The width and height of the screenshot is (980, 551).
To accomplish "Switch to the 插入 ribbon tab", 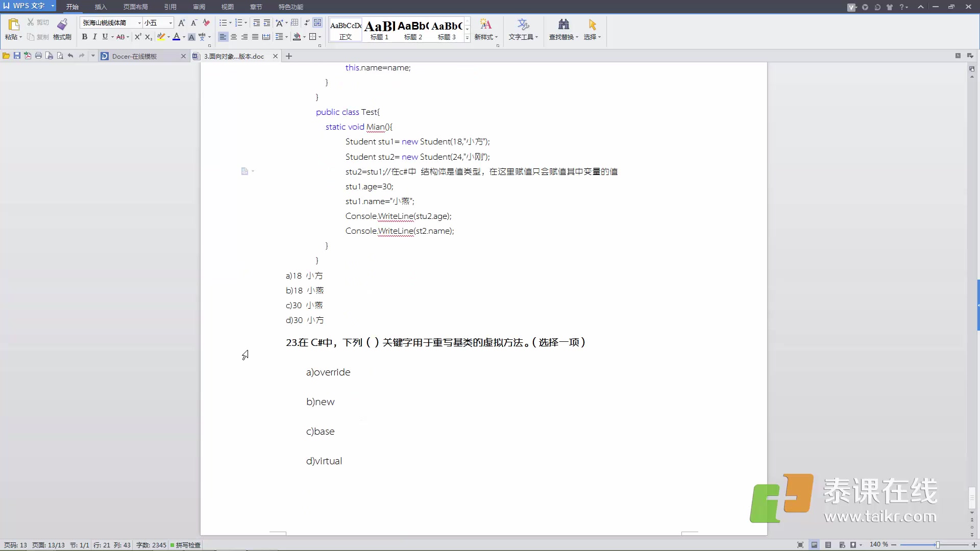I will click(101, 7).
